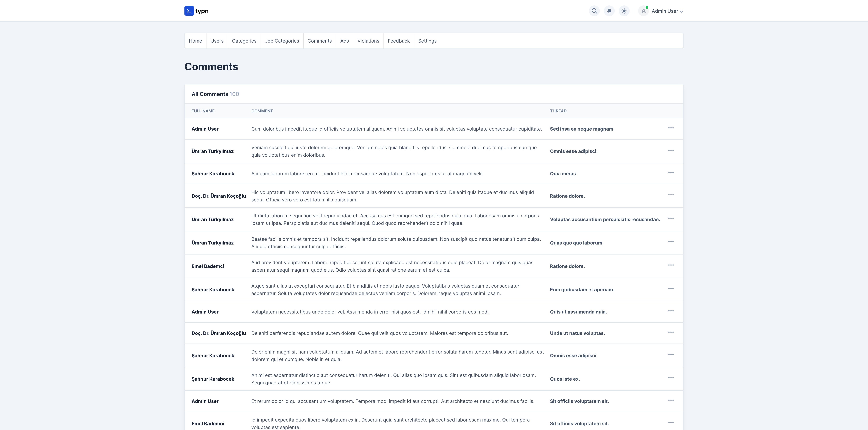The height and width of the screenshot is (430, 868).
Task: Go to the Job Categories tab
Action: 282,41
